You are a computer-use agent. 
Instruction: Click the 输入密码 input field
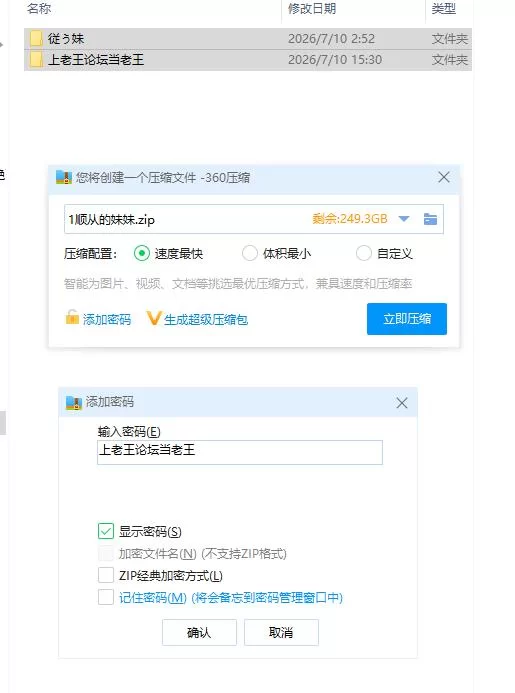[240, 452]
